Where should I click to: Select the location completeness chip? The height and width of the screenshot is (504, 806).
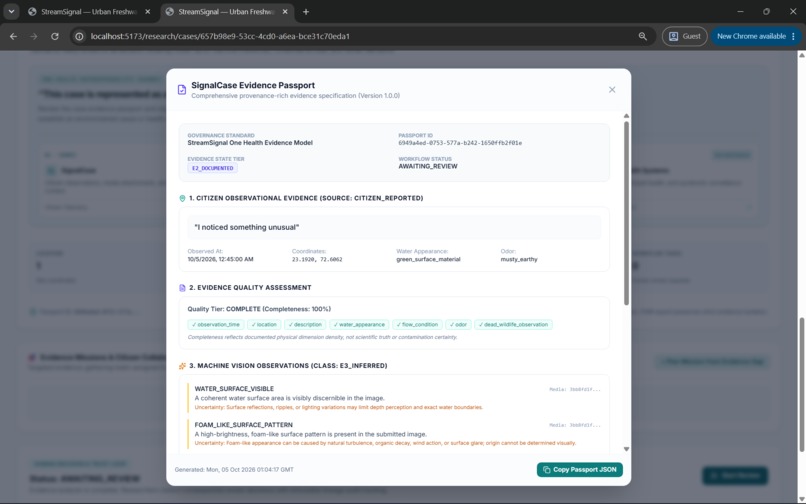point(264,325)
